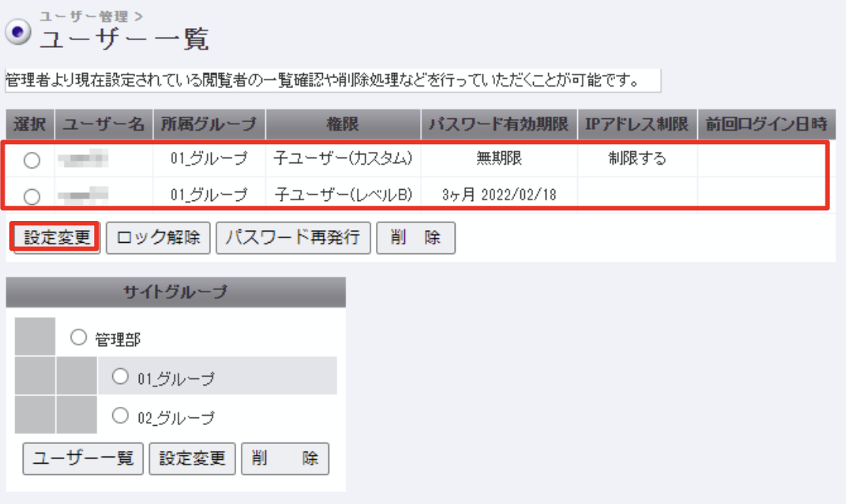Select the 管理部 site group radio button
The height and width of the screenshot is (504, 846).
[x=79, y=338]
